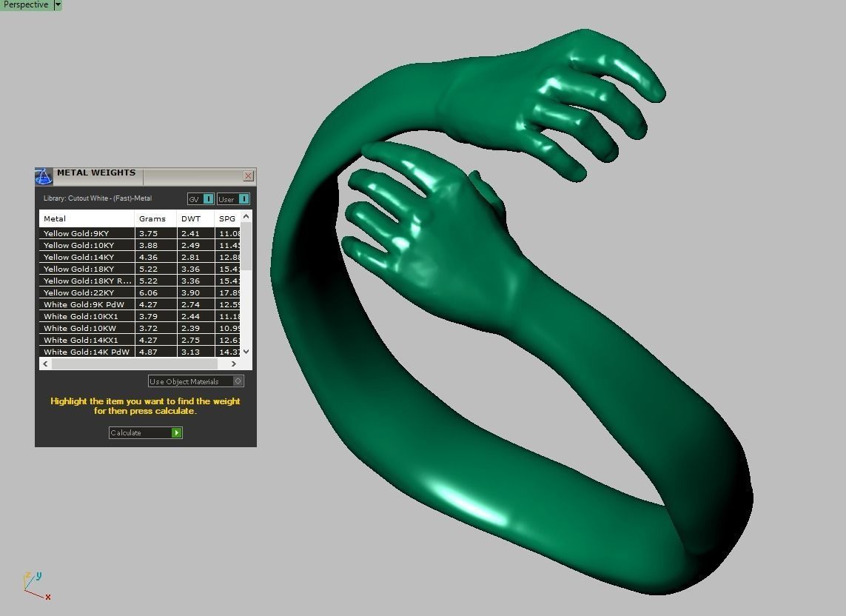Click the 2.81 DWT value for 14KY
Viewport: 846px width, 616px height.
pos(190,257)
